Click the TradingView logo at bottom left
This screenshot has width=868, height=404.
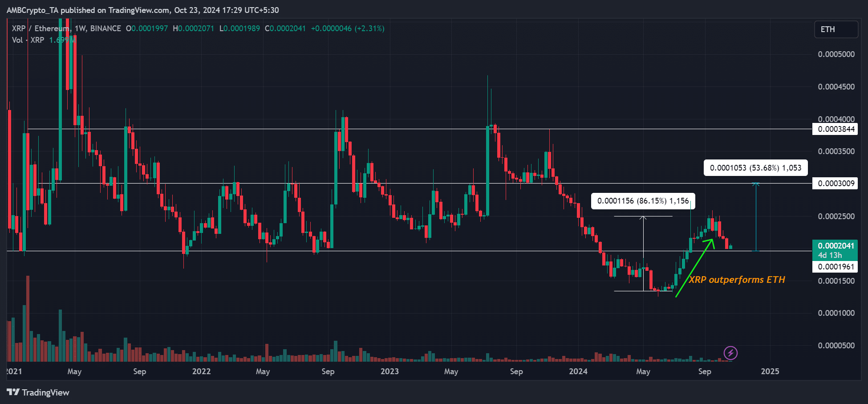[x=38, y=392]
